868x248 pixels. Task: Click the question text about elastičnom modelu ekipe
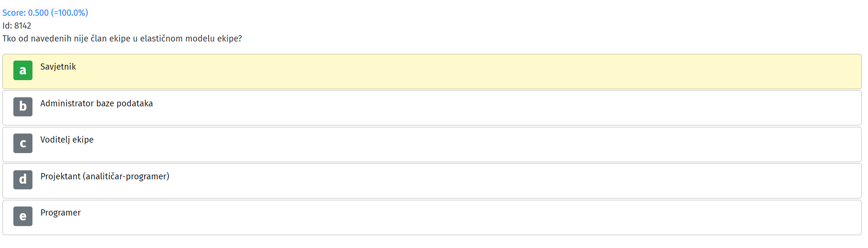[122, 39]
